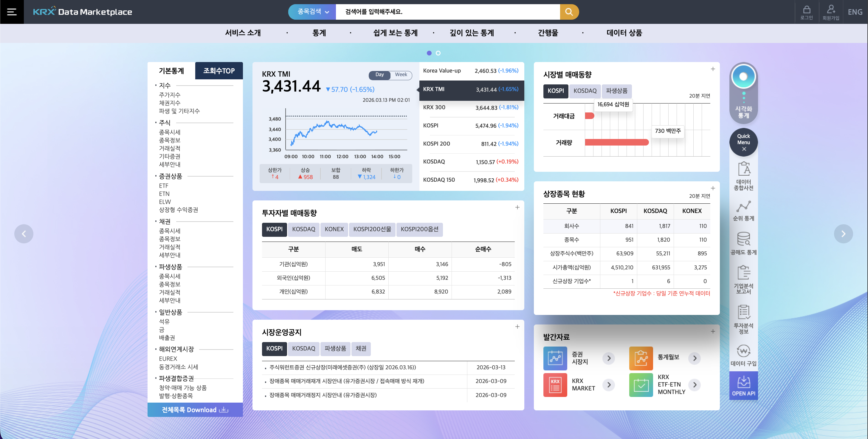This screenshot has width=868, height=439.
Task: Open the hamburger menu icon
Action: [x=12, y=12]
